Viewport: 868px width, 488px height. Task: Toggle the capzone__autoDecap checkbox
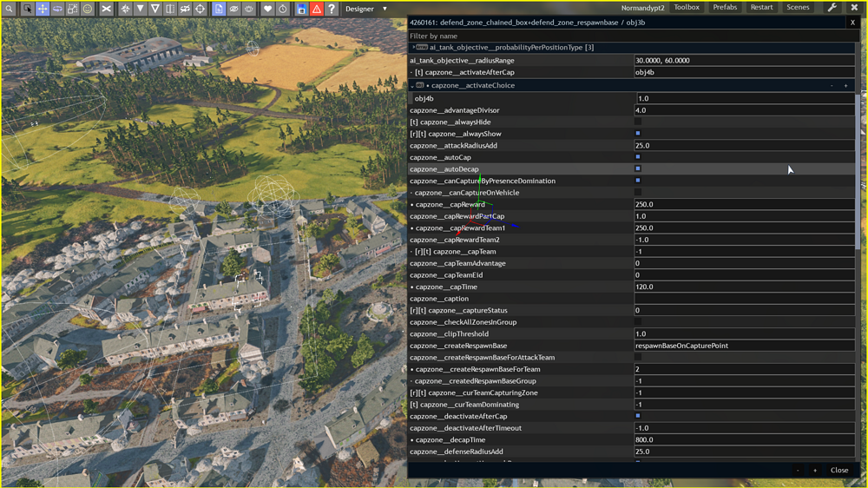coord(638,169)
